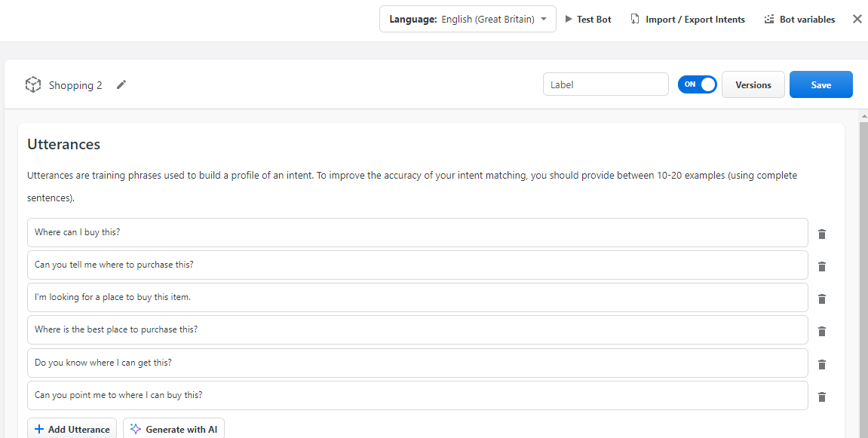Open Bot variables
This screenshot has height=438, width=868.
coord(799,19)
